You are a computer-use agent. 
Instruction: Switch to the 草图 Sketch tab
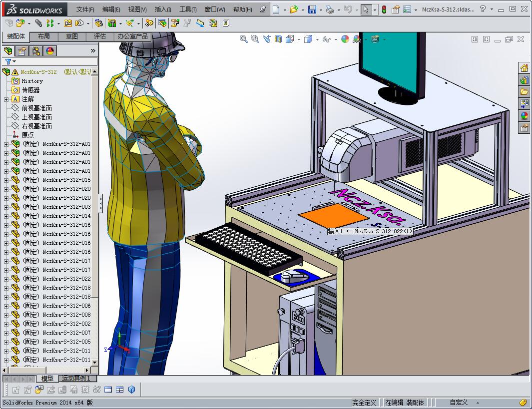(x=71, y=36)
